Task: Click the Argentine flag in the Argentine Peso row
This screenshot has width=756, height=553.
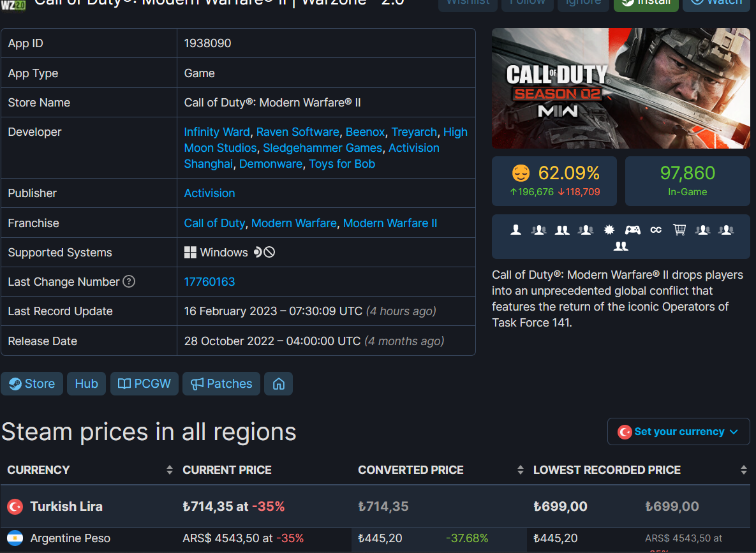Action: (15, 538)
